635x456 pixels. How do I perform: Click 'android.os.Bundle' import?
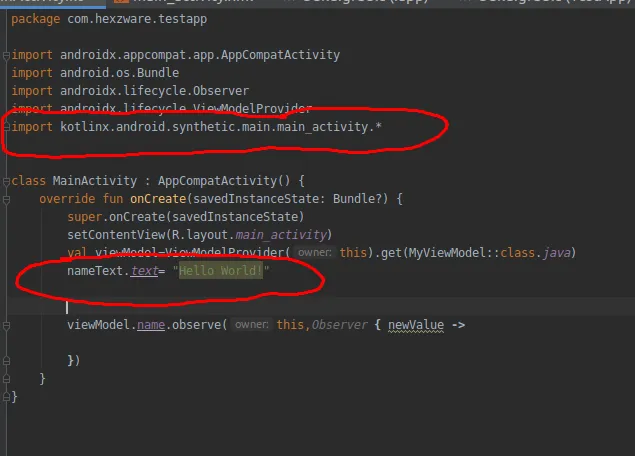(x=119, y=72)
